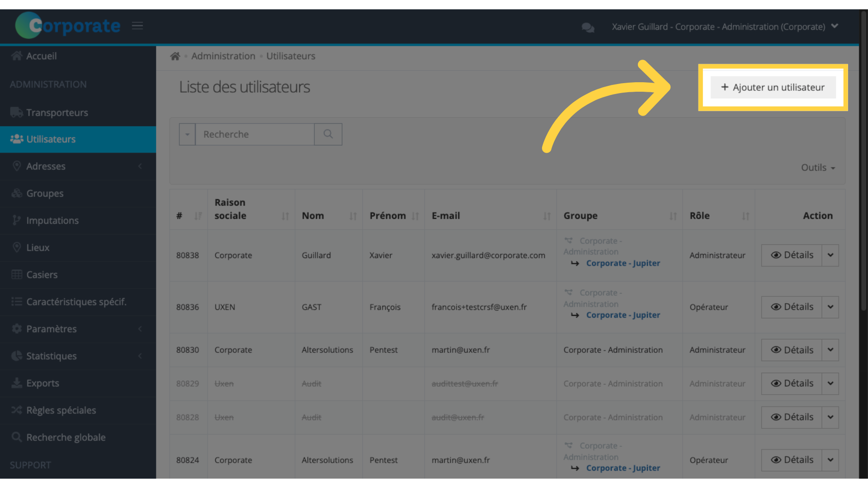View Détails for user 80830
Viewport: 868px width, 488px height.
(792, 350)
